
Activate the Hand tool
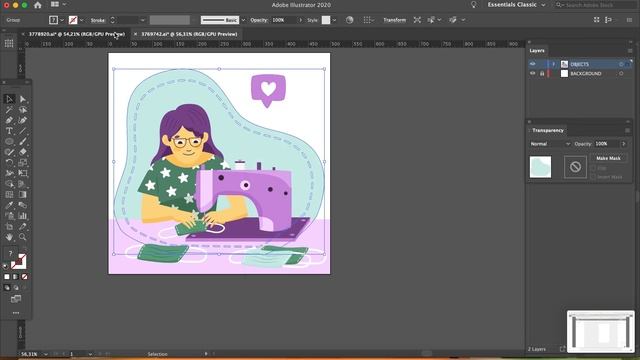coord(9,237)
